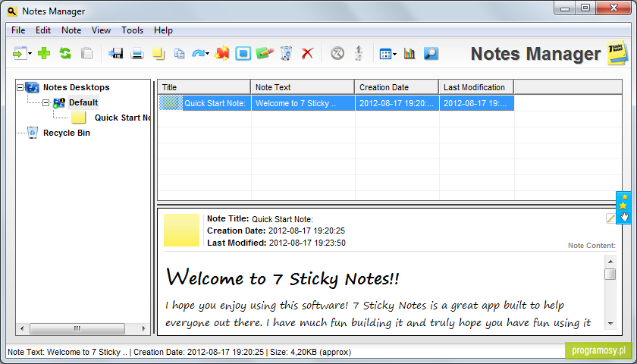Select Quick Start Note in the tree
Viewport: 637px width, 364px height.
pos(123,118)
